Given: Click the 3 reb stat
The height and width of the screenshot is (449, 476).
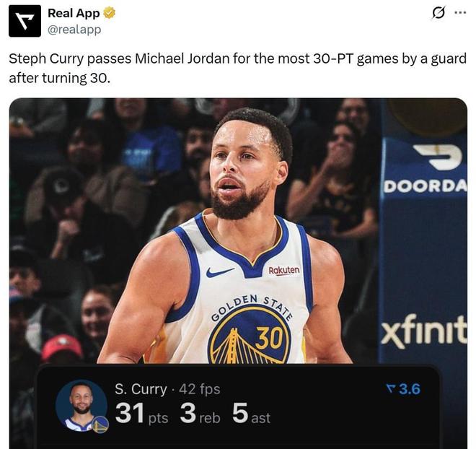Looking at the screenshot, I should 199,414.
